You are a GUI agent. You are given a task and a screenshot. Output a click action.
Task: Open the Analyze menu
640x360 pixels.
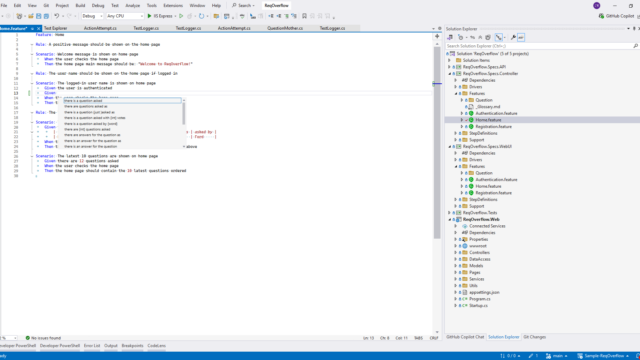(x=133, y=5)
